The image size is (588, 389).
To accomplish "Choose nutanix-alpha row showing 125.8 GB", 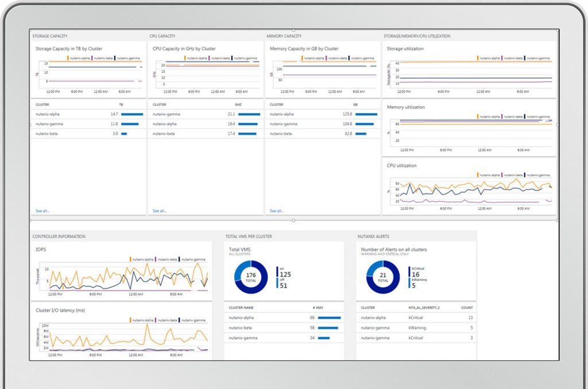I will 323,114.
